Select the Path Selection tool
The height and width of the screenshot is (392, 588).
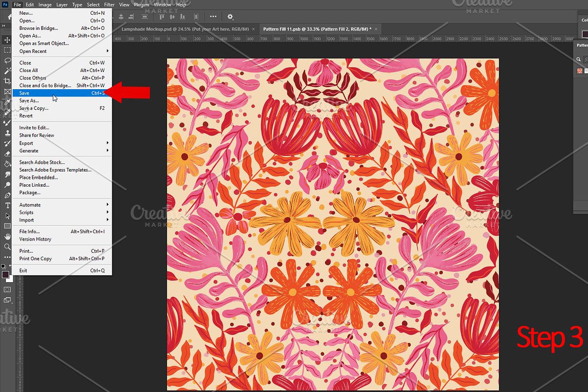point(7,216)
